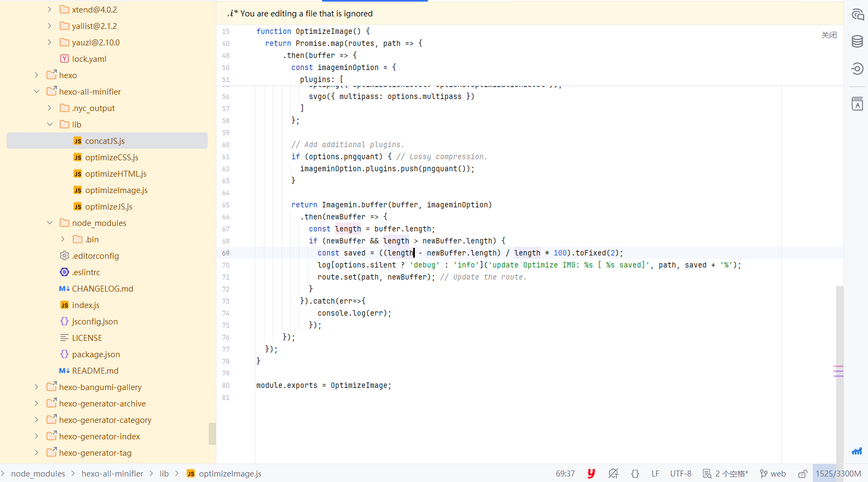Open the Database tool window

pyautogui.click(x=857, y=42)
